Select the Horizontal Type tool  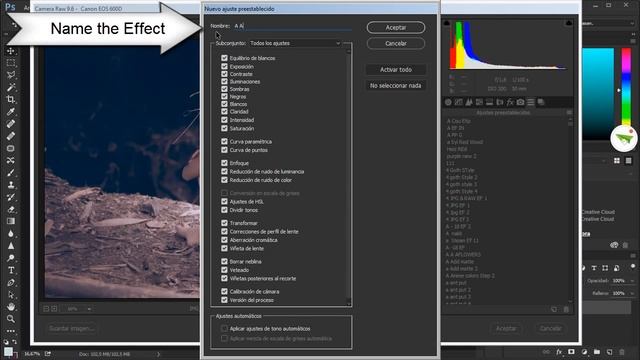pyautogui.click(x=11, y=270)
